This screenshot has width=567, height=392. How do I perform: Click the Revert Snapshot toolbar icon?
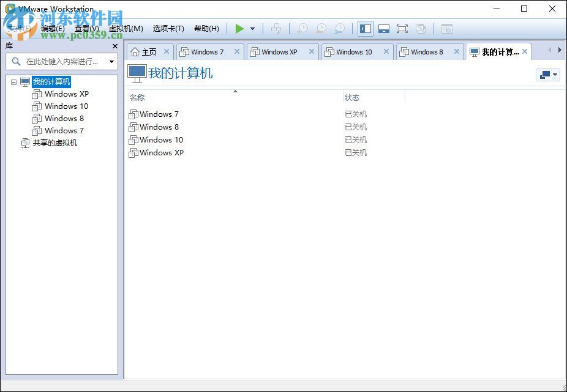pos(320,28)
